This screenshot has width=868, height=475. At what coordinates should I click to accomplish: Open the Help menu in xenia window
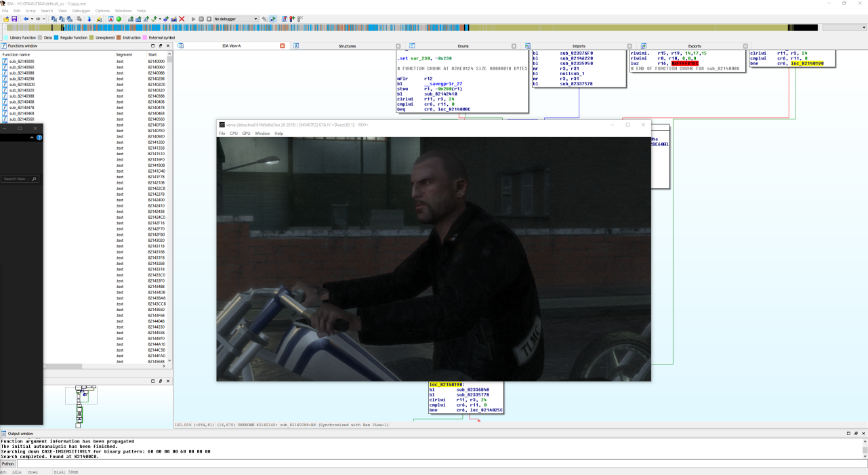(278, 133)
